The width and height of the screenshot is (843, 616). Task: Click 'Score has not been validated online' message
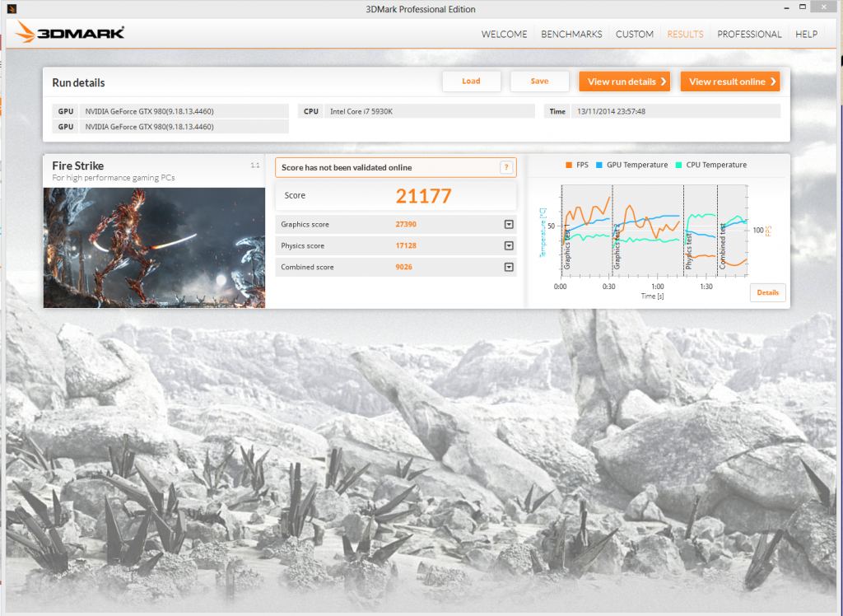pos(347,167)
